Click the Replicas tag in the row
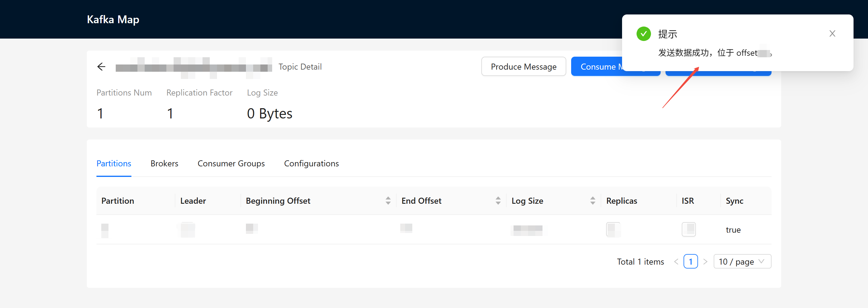Viewport: 868px width, 308px height. point(613,229)
